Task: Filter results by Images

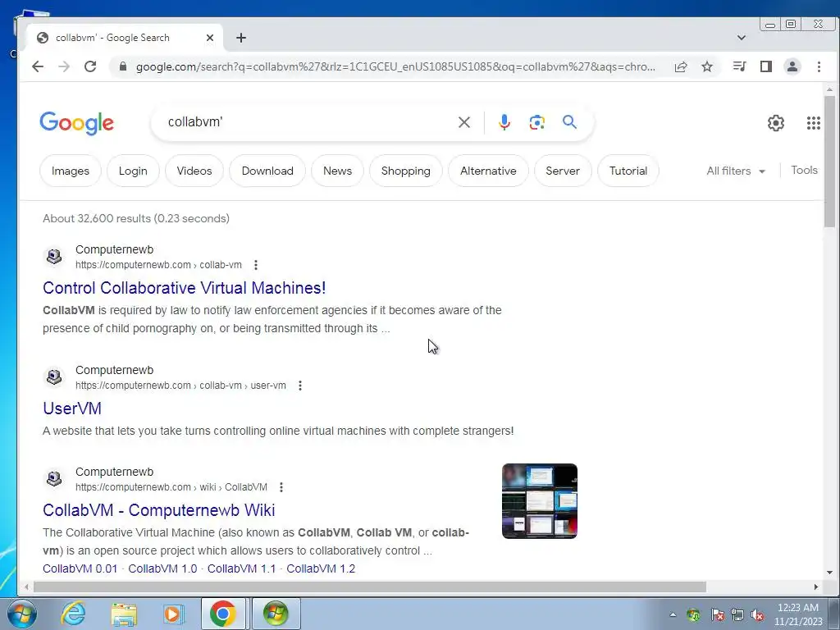Action: [71, 171]
